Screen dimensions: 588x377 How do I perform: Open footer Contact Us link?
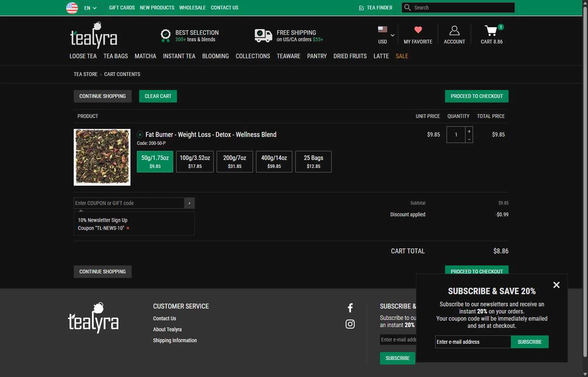pyautogui.click(x=164, y=318)
